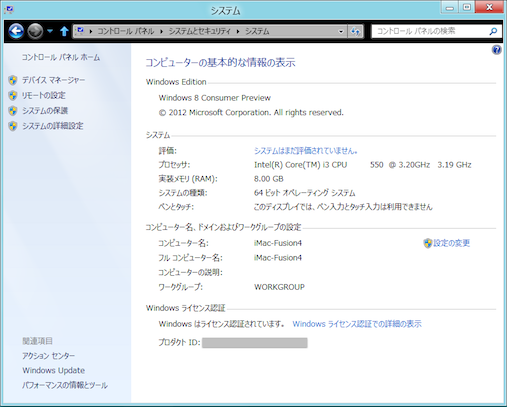This screenshot has width=507, height=407.
Task: Open コントロール パネル ホーム link
Action: (x=61, y=57)
